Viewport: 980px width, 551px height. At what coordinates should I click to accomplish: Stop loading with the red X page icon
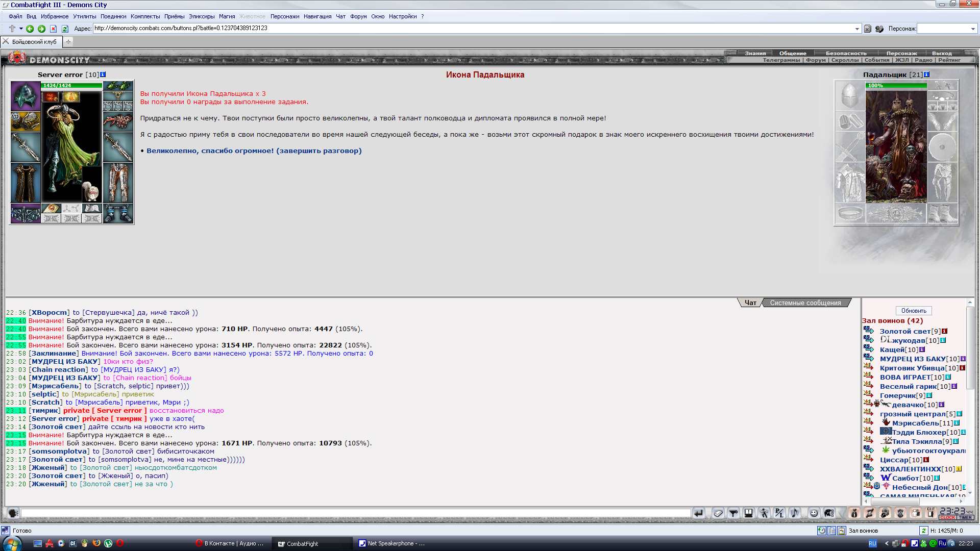tap(53, 29)
